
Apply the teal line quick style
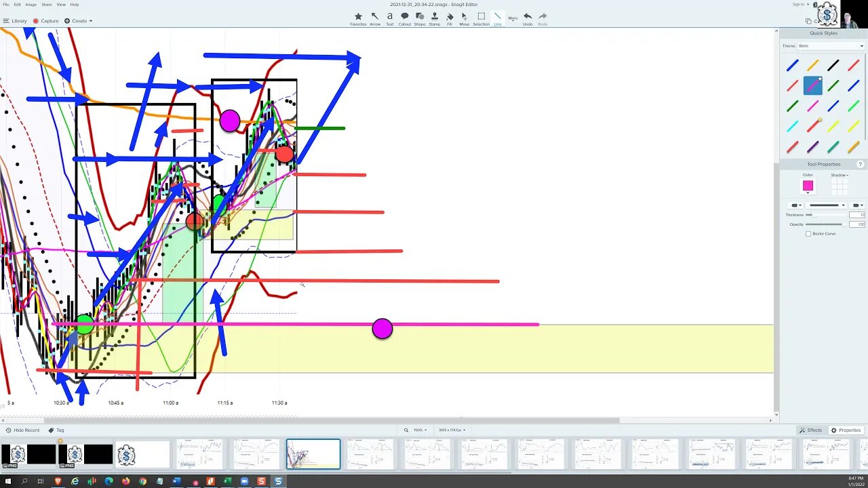833,146
